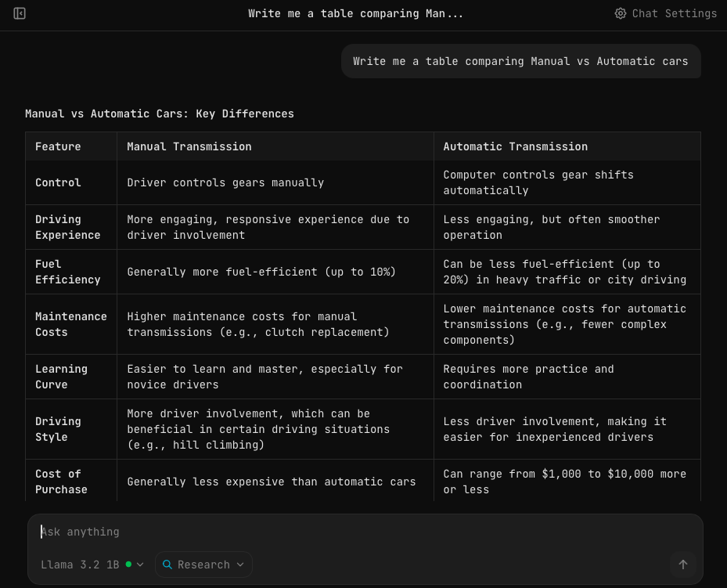
Task: Open the Llama 3.2 1B model selector
Action: click(80, 565)
